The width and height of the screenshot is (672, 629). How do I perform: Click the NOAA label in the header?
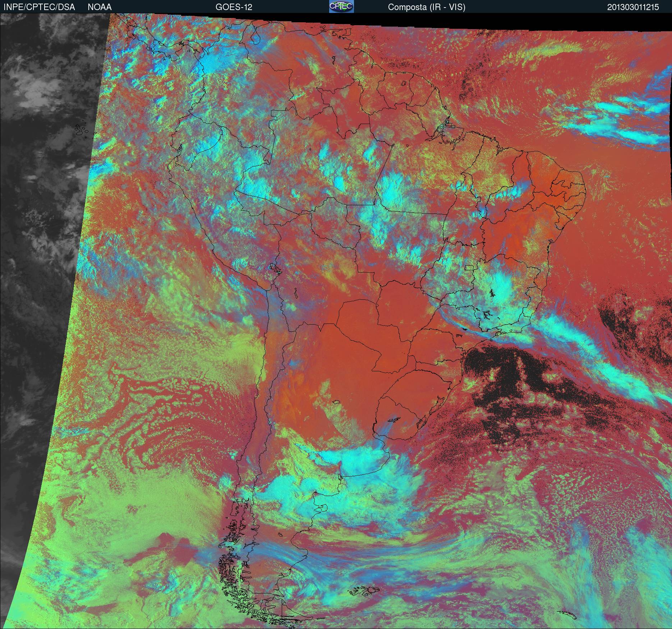(x=100, y=7)
